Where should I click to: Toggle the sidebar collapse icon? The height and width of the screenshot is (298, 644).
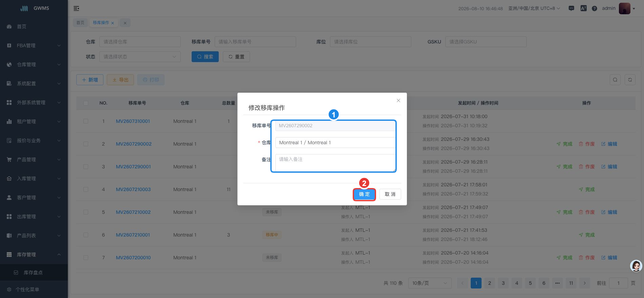pyautogui.click(x=76, y=8)
